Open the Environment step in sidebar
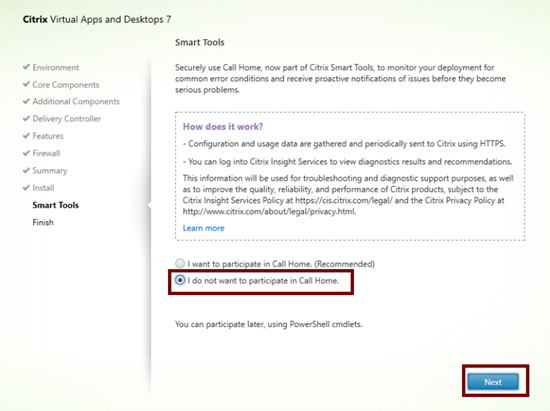The height and width of the screenshot is (411, 550). [56, 67]
